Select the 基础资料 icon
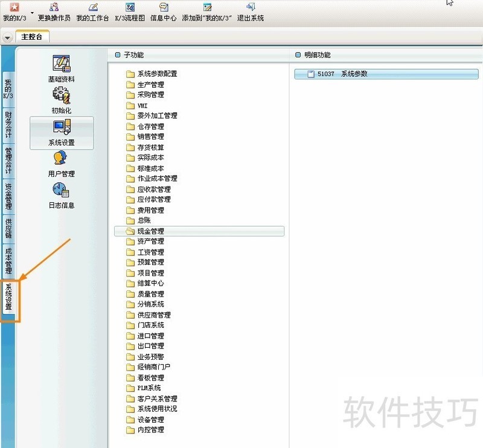The height and width of the screenshot is (448, 483). coord(62,63)
